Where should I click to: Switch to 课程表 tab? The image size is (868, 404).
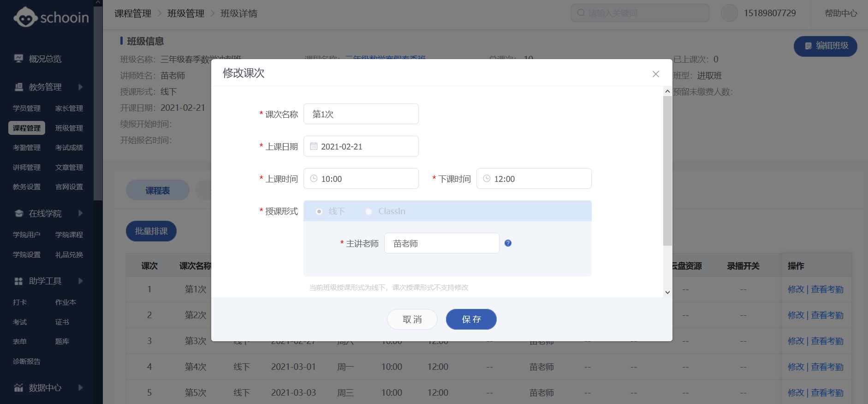[x=157, y=190]
